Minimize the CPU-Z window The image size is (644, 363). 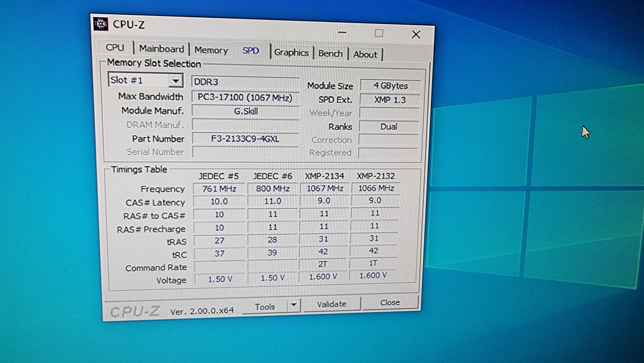[x=342, y=32]
